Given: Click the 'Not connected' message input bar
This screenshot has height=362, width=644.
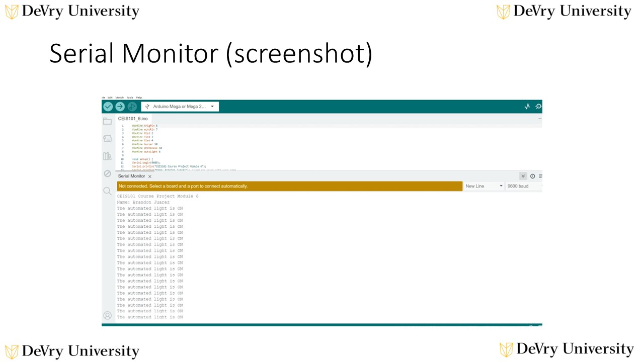Looking at the screenshot, I should pos(289,186).
